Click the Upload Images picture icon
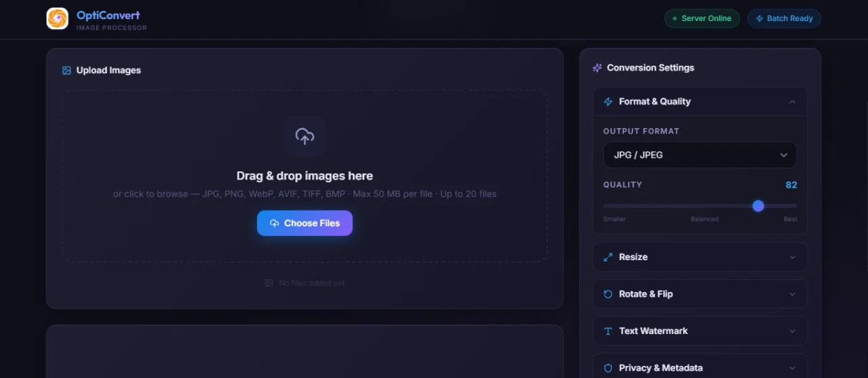 pos(66,70)
